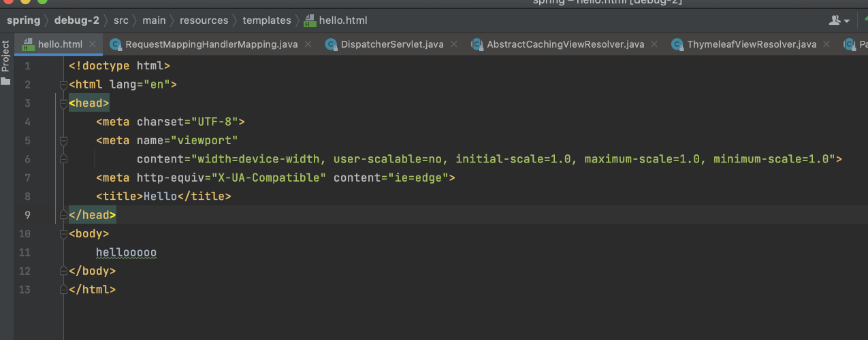
Task: Collapse the html tag fold on line 2
Action: click(63, 85)
